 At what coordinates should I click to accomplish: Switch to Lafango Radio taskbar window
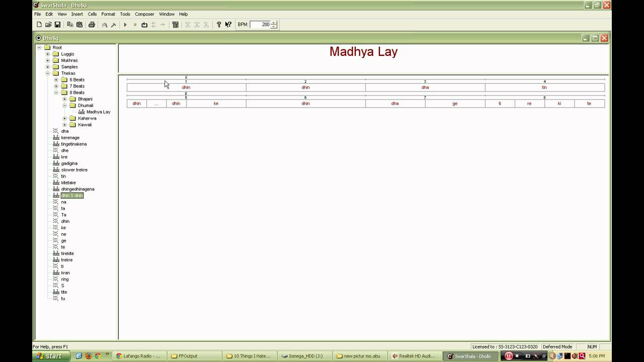tap(138, 356)
